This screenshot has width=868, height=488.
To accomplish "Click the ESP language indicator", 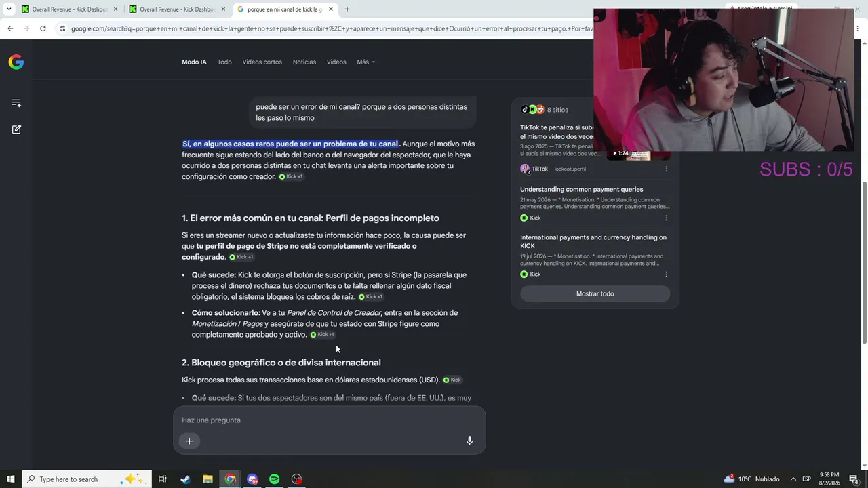I will (x=807, y=479).
